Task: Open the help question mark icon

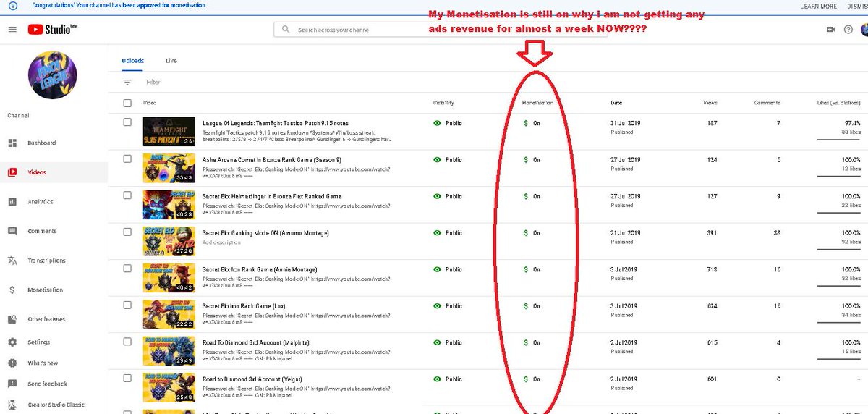Action: 848,30
